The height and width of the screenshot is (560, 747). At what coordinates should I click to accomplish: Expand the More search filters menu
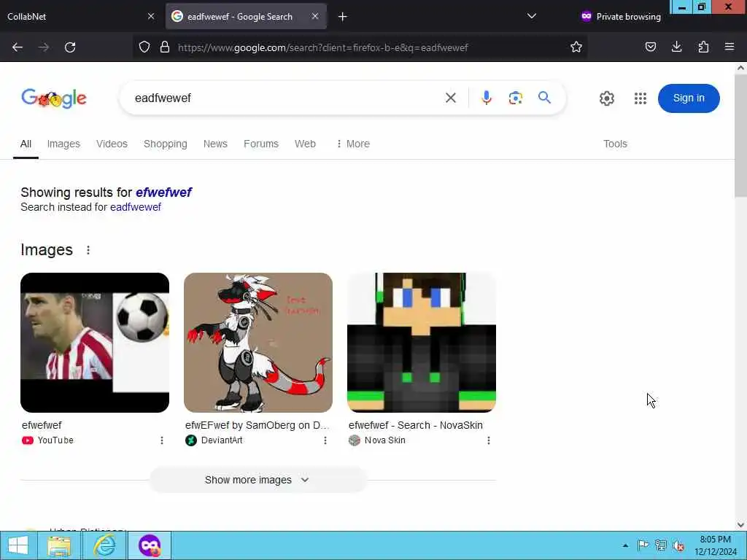point(353,144)
